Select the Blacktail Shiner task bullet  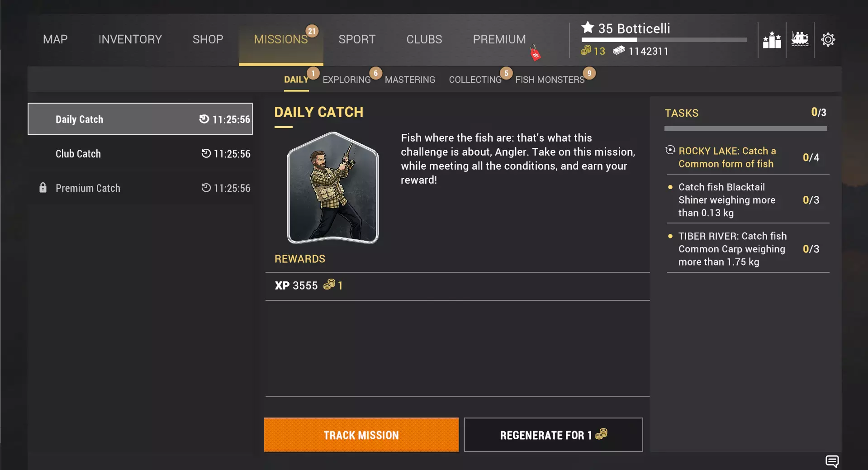(x=670, y=187)
